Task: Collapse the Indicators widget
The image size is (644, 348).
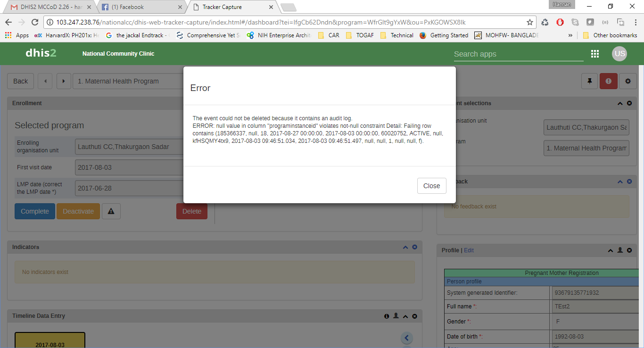Action: click(x=405, y=247)
